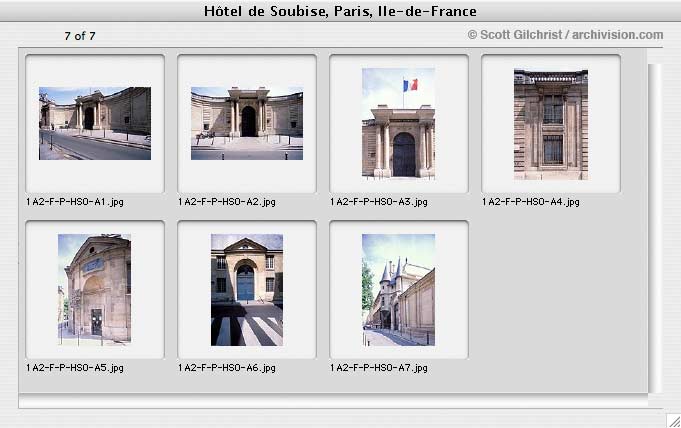Click filename 1A2-F-P-HSO-A3.jpg
Viewport: 681px width, 428px height.
379,202
